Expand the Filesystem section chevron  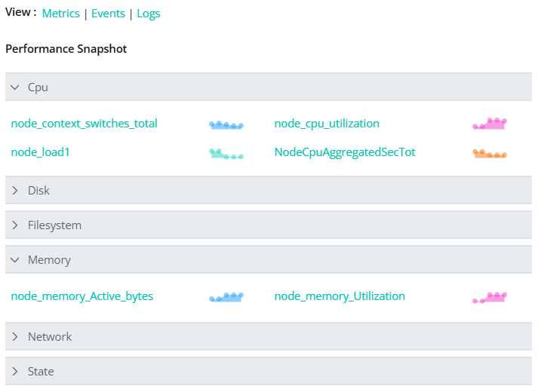click(x=15, y=225)
